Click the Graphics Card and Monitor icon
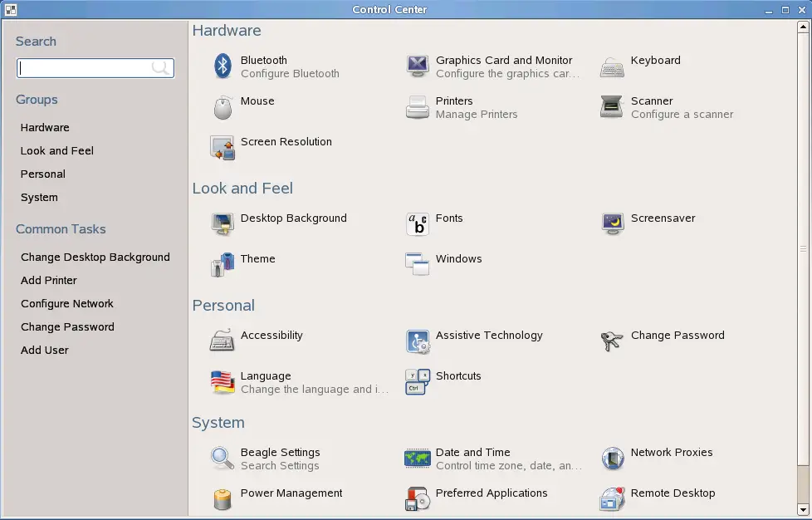The height and width of the screenshot is (520, 812). (418, 66)
